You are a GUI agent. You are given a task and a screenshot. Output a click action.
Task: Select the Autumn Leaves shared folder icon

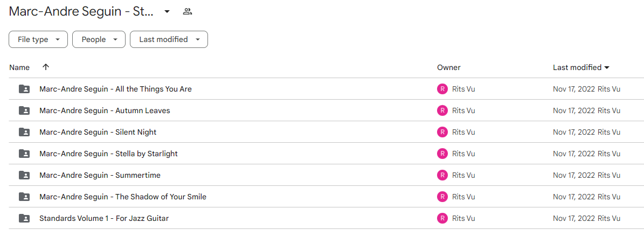[x=25, y=110]
